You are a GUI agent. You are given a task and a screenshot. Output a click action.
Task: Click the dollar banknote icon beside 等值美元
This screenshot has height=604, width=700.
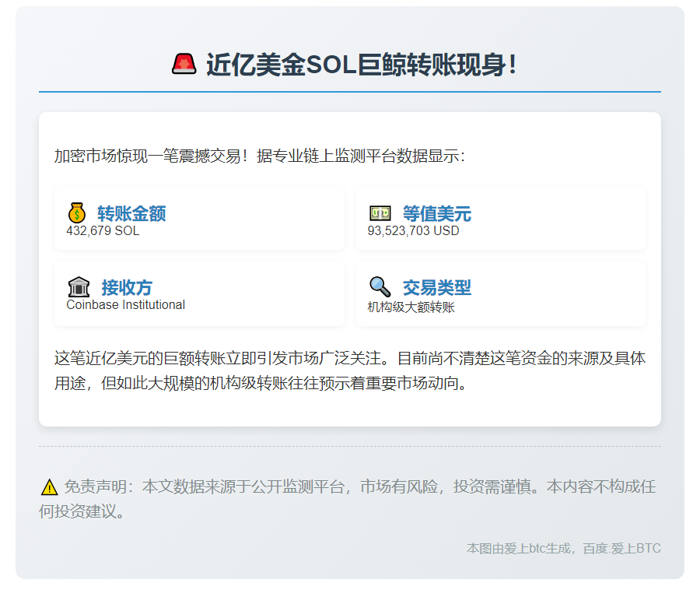(379, 211)
